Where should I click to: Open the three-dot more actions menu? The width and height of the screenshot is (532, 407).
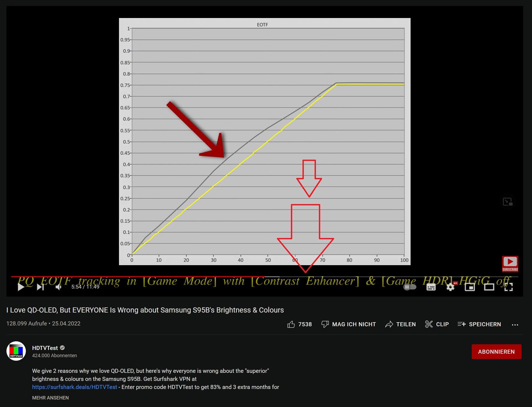click(515, 325)
